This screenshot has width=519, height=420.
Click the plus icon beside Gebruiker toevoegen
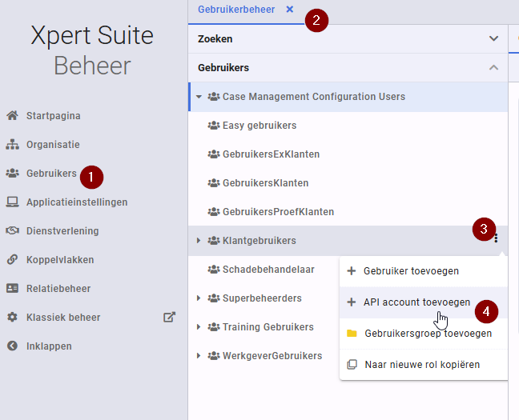351,271
